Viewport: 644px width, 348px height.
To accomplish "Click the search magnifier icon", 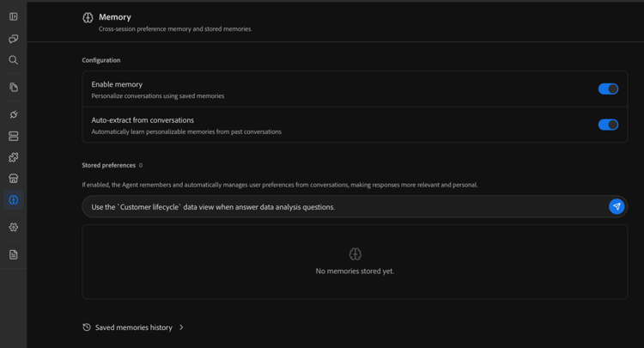I will [x=13, y=60].
